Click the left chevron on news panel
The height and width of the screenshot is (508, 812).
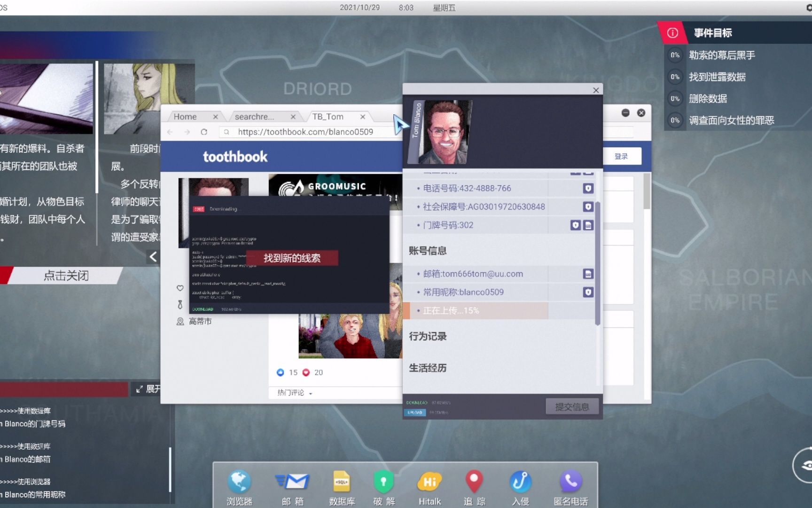click(x=153, y=257)
